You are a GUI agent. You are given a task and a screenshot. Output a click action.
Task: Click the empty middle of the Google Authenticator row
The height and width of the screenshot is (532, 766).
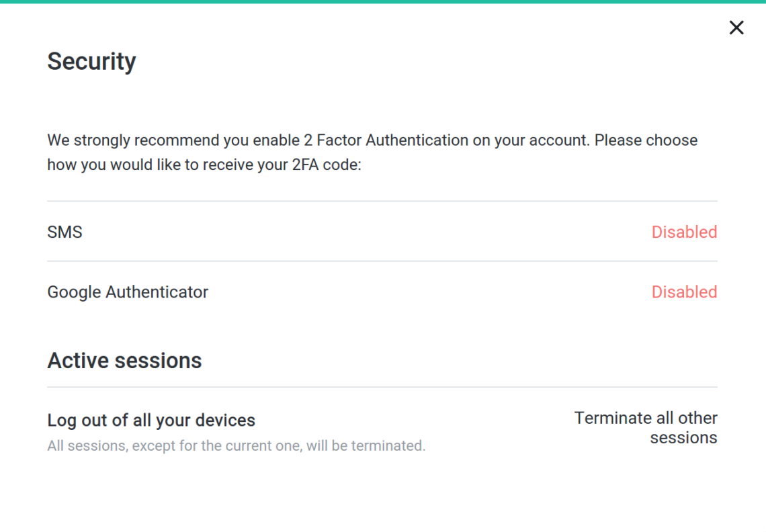coord(430,292)
